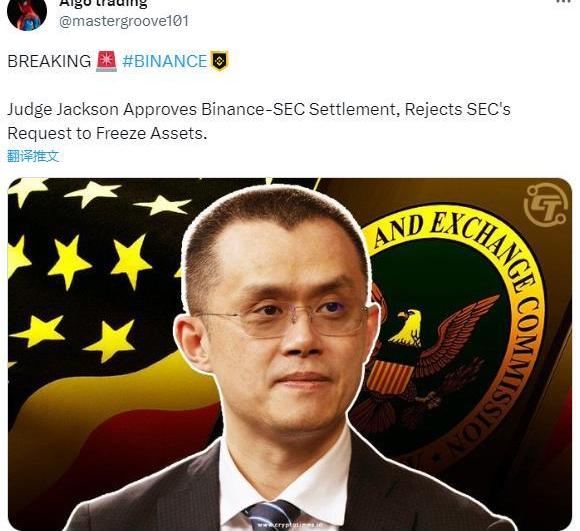Click the Binance shield emoji icon
The height and width of the screenshot is (531, 580).
tap(220, 61)
